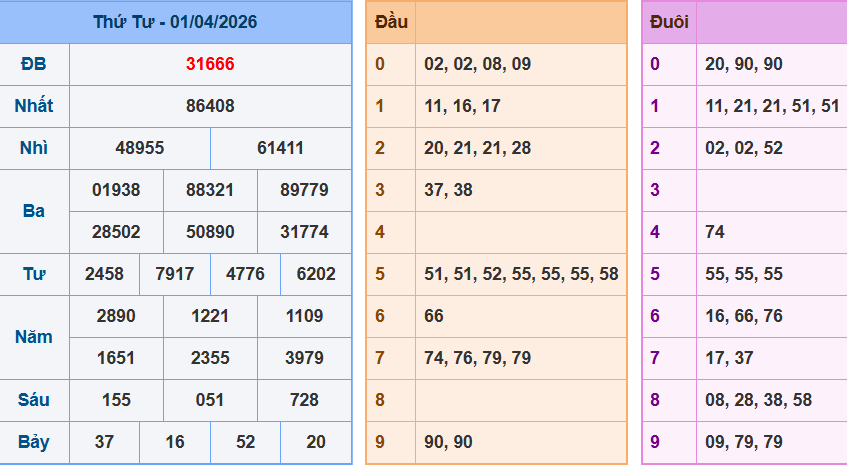This screenshot has height=465, width=847.
Task: Click the date header Thứ Tư - 01/04/2026
Action: pos(175,22)
